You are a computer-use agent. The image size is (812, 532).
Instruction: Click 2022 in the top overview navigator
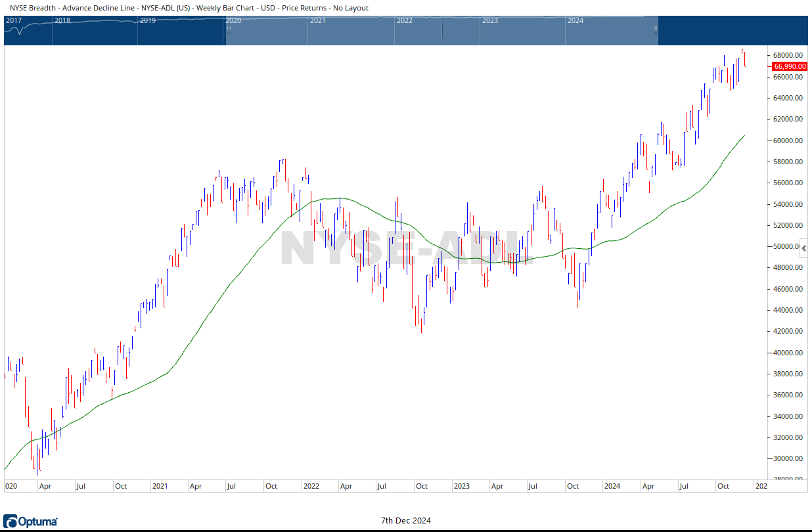click(404, 20)
